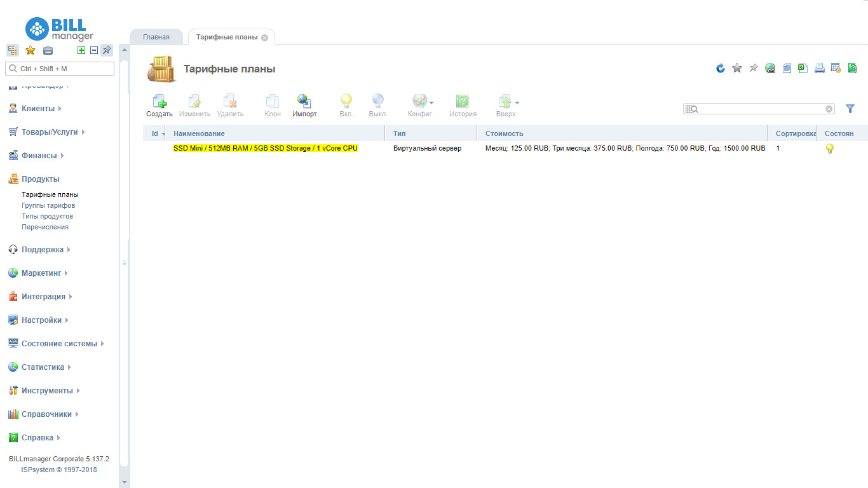The height and width of the screenshot is (488, 868).
Task: Open Типы продуктов in sidebar
Action: coord(48,217)
